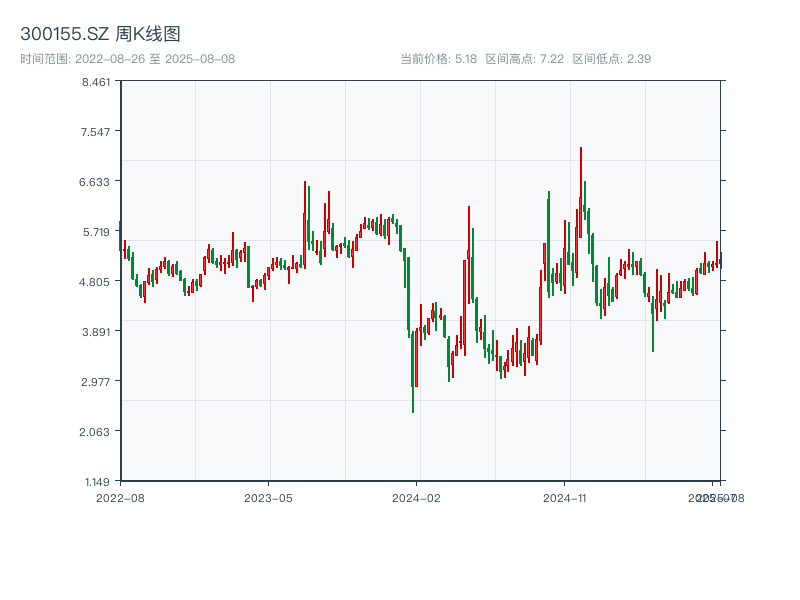The image size is (800, 600).
Task: Click the 2.977 y-axis tick label
Action: 96,381
